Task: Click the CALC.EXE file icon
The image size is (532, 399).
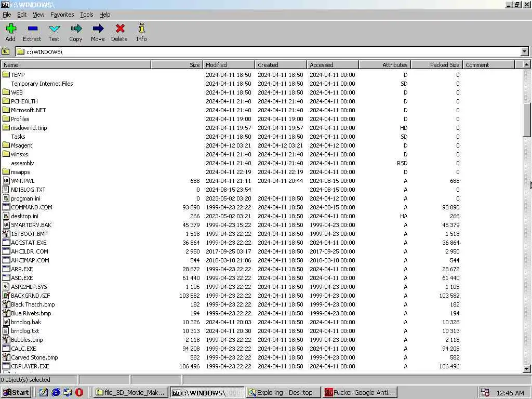Action: [x=6, y=348]
